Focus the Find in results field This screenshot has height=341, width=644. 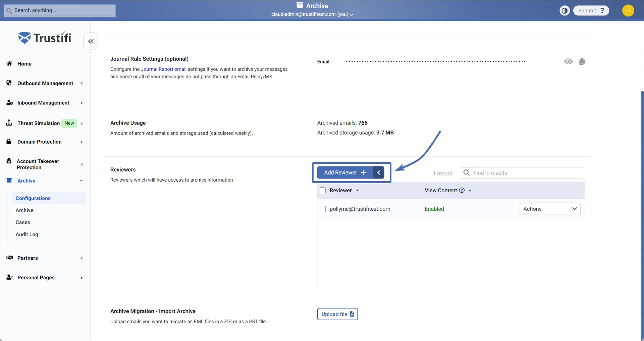527,173
